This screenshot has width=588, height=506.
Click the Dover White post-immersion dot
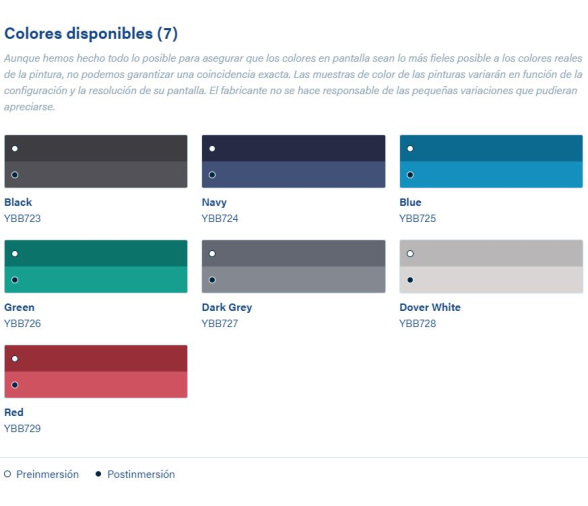tap(410, 280)
